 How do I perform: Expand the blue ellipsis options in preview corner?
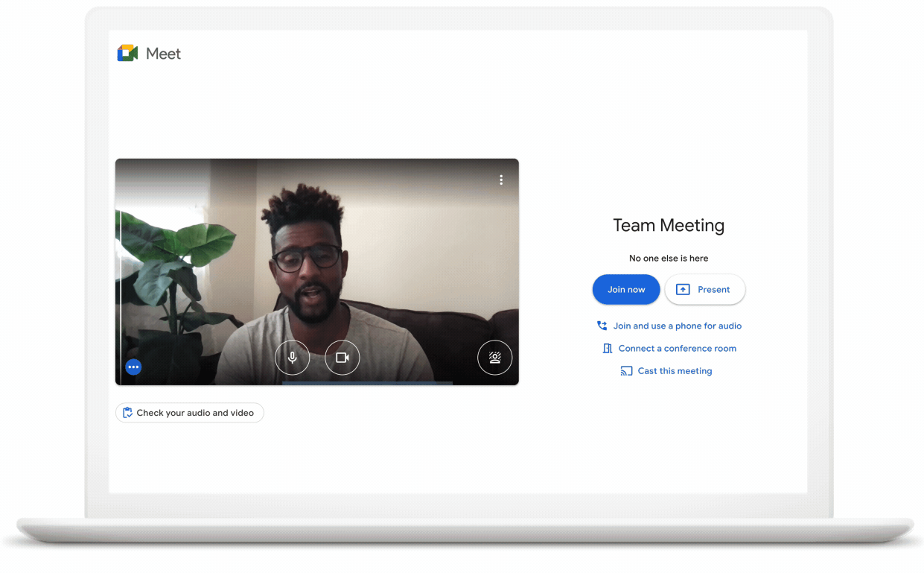point(133,367)
